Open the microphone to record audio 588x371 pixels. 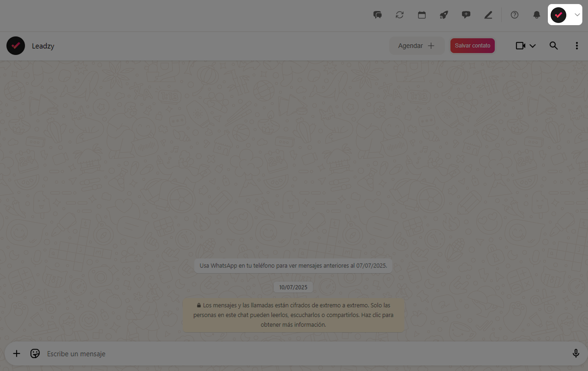pos(576,353)
